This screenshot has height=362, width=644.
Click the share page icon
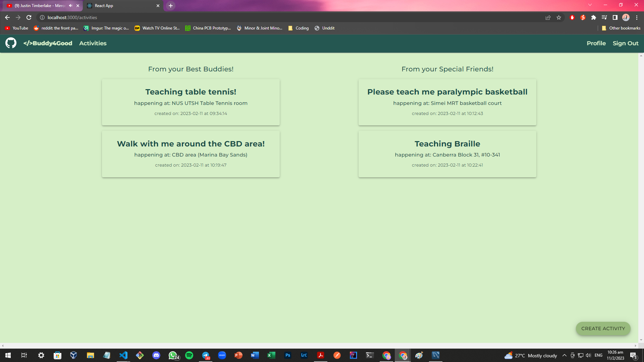(x=548, y=17)
